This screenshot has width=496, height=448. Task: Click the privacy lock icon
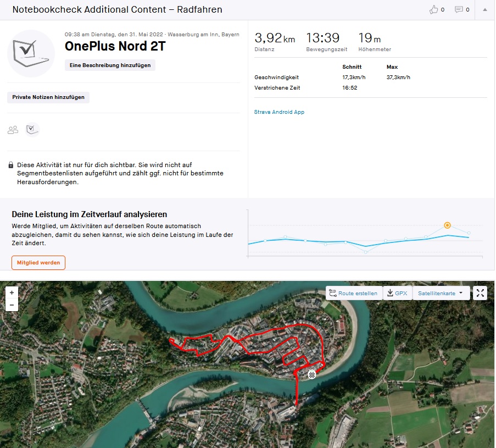point(11,165)
